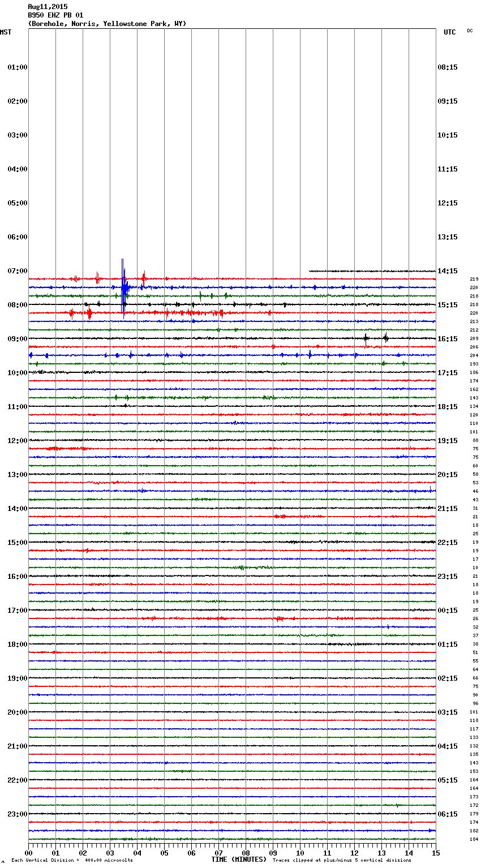The width and height of the screenshot is (481, 868).
Task: Select the "07:00" MST time label
Action: pos(18,271)
